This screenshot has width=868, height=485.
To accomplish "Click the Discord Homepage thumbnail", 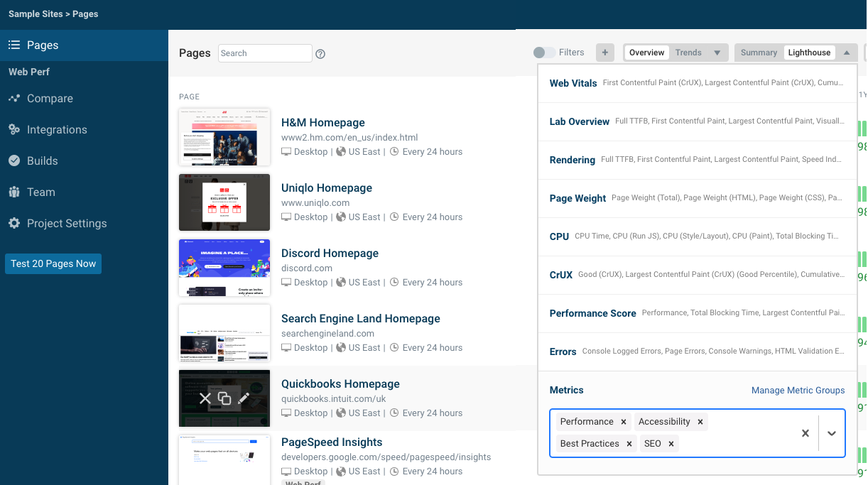I will tap(224, 268).
